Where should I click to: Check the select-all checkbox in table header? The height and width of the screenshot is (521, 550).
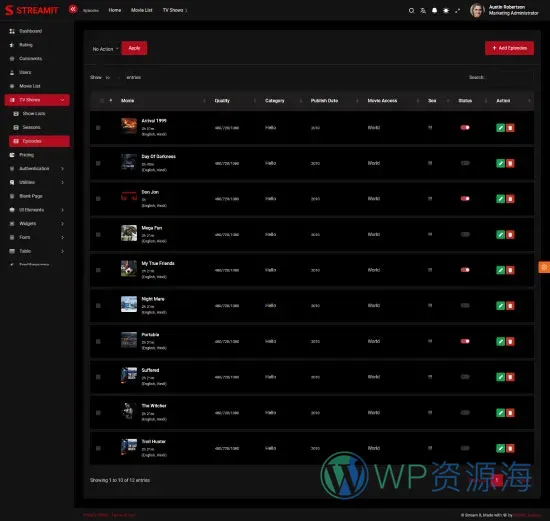point(102,101)
